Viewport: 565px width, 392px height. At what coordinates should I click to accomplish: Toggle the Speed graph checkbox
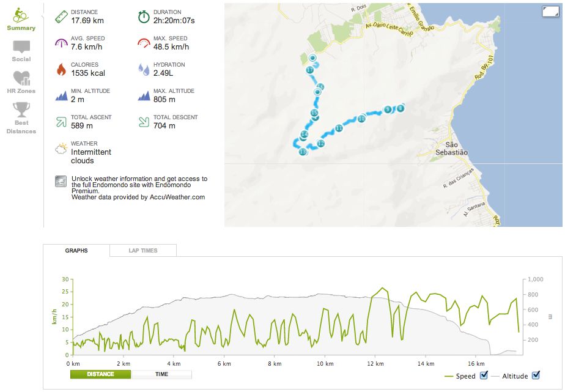click(x=484, y=375)
